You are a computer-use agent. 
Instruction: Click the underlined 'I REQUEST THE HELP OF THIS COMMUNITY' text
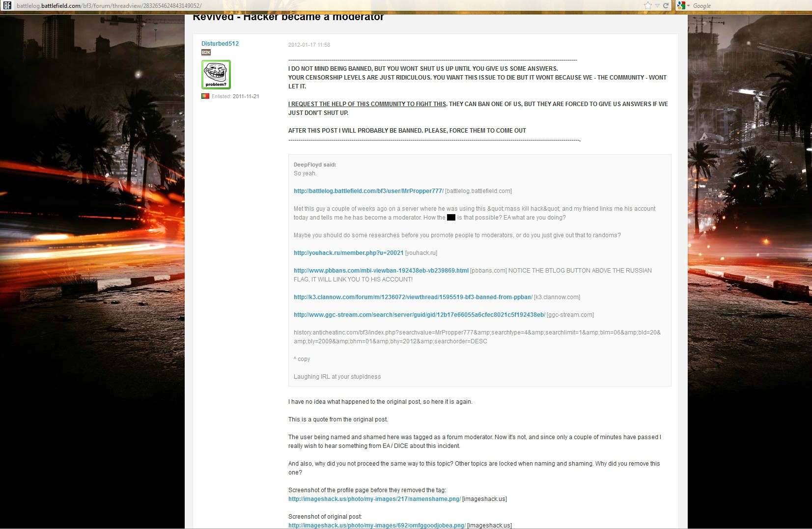point(367,104)
